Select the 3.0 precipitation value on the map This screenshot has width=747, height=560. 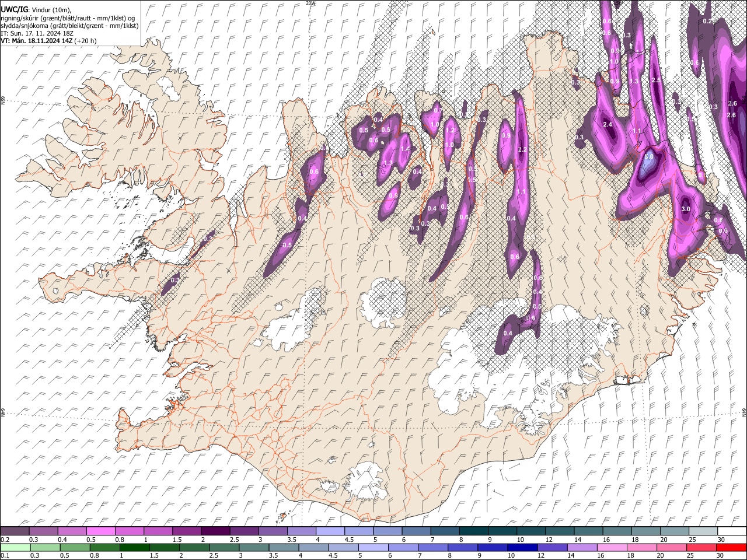[x=686, y=209]
